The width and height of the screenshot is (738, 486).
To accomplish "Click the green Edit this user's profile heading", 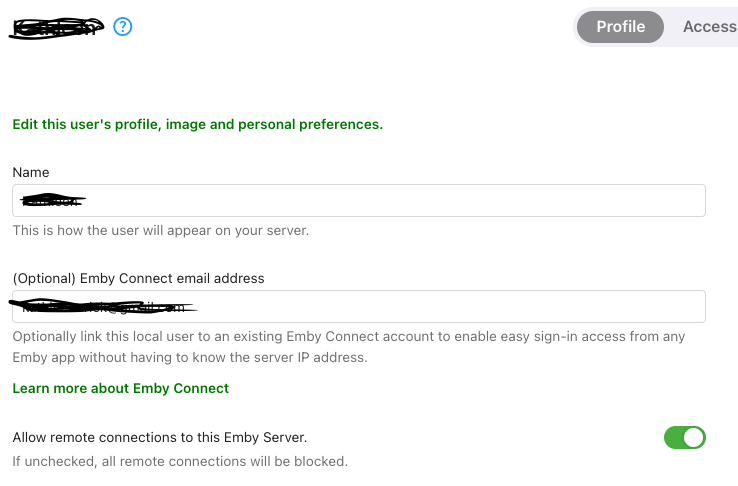I will (198, 124).
